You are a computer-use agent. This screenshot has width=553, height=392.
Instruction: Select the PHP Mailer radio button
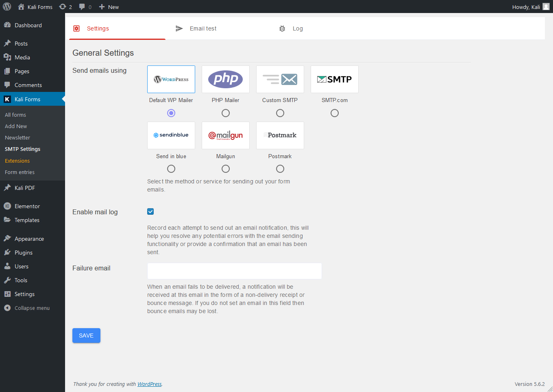click(226, 113)
